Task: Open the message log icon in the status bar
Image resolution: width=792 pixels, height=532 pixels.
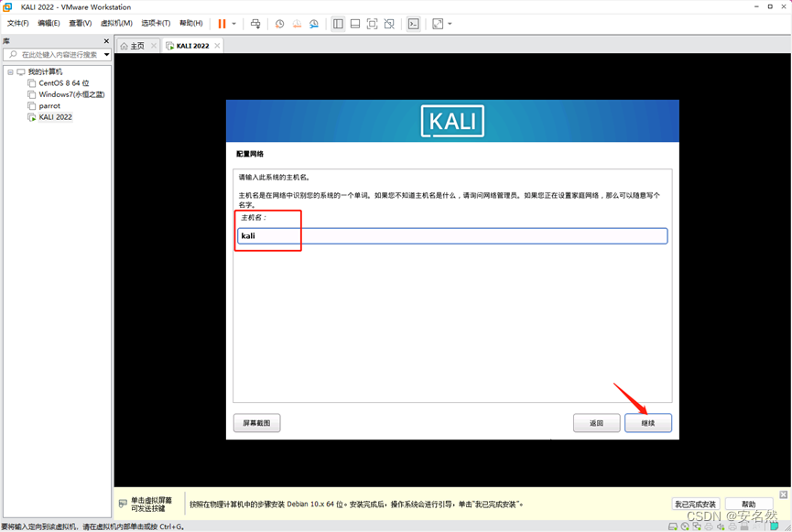Action: pos(775,527)
